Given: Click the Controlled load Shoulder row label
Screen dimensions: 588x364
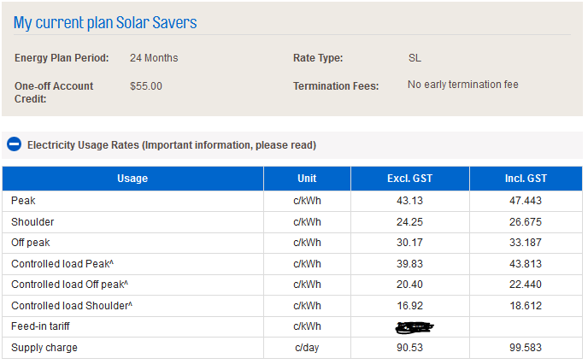Looking at the screenshot, I should (72, 306).
